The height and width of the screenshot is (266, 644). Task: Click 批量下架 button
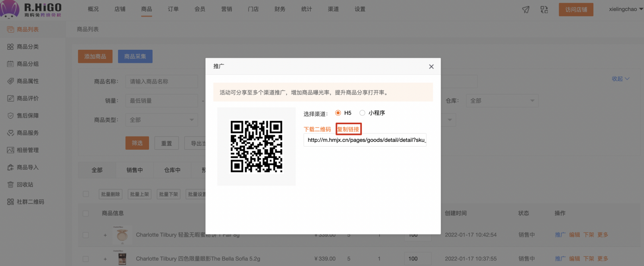[169, 194]
